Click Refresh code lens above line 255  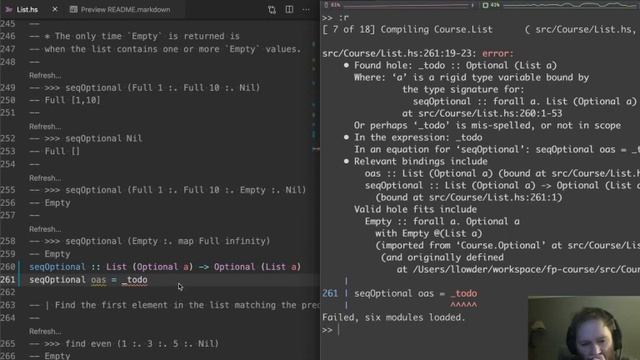[x=45, y=178]
